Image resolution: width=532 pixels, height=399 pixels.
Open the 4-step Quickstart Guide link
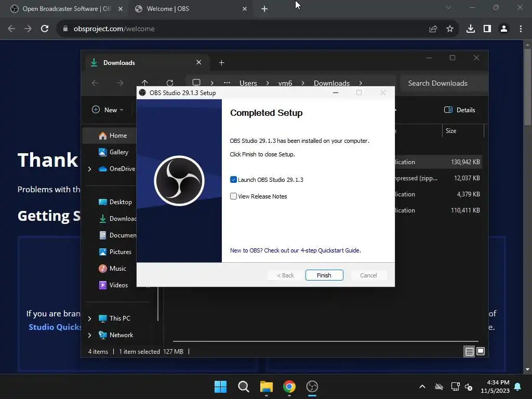point(295,250)
